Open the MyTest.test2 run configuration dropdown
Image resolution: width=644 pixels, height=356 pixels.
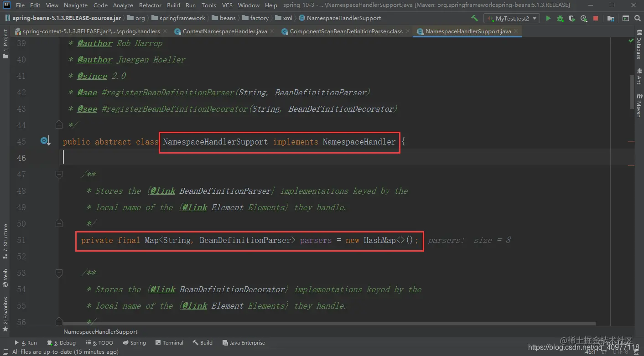point(512,18)
